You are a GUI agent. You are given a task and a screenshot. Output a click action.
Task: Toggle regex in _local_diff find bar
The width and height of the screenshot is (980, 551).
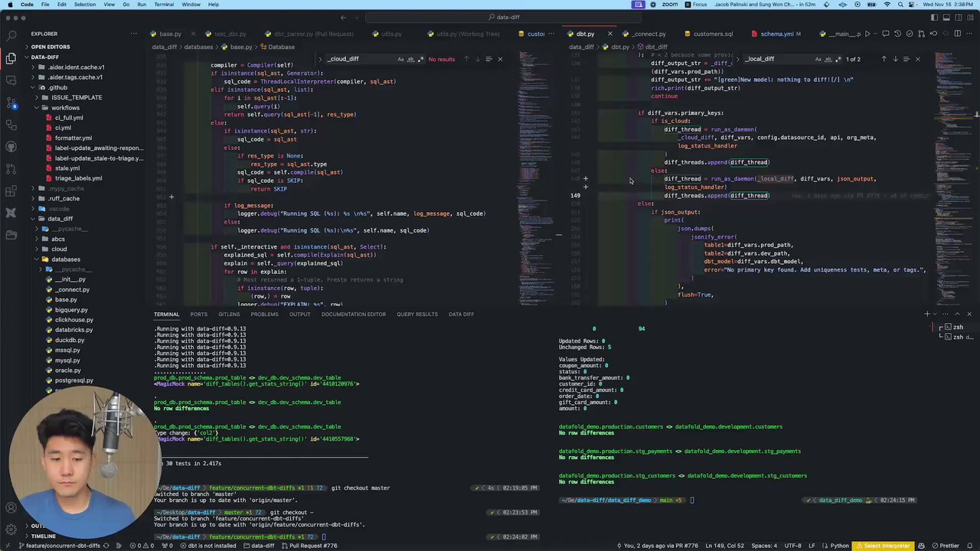coord(838,59)
